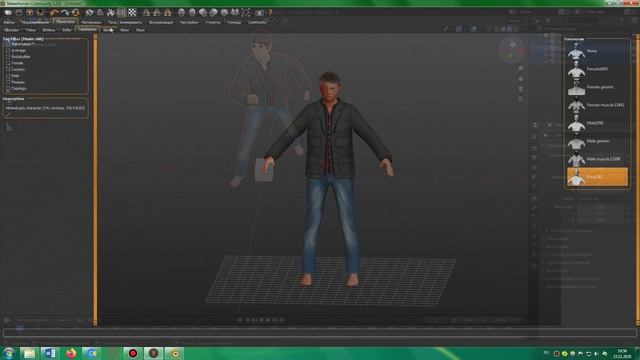This screenshot has height=360, width=640.
Task: Select the None topology entry
Action: point(598,51)
